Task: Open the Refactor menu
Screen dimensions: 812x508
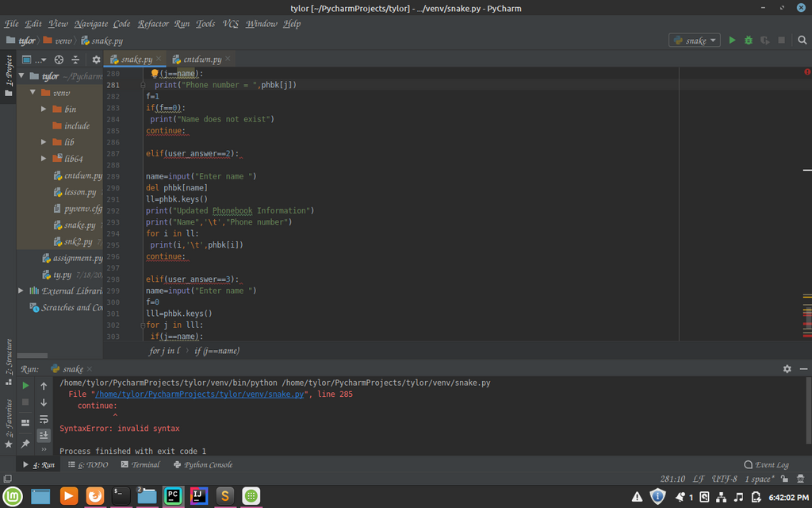Action: tap(153, 24)
